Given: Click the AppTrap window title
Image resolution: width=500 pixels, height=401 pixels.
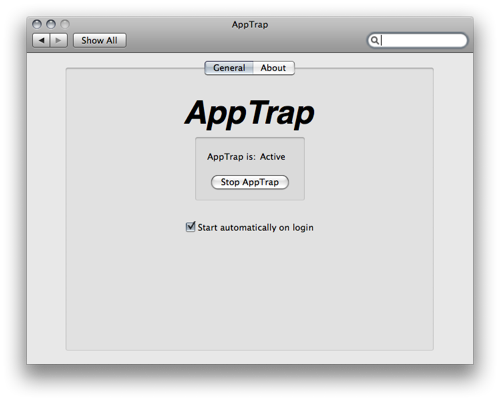Looking at the screenshot, I should (250, 25).
